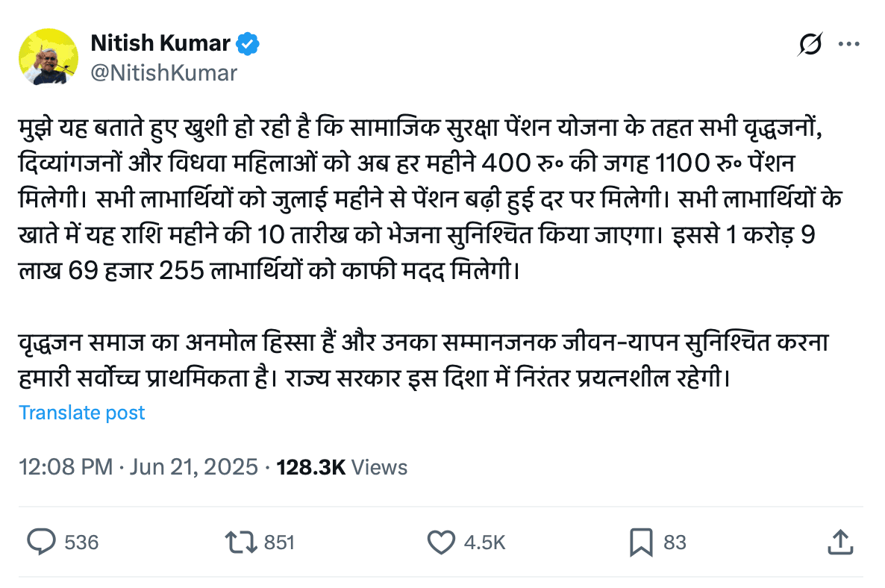885x588 pixels.
Task: Open the Grok actions icon
Action: 810,46
